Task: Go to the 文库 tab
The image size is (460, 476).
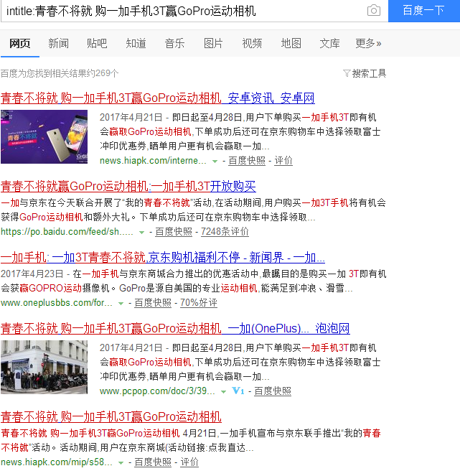Action: pyautogui.click(x=329, y=43)
